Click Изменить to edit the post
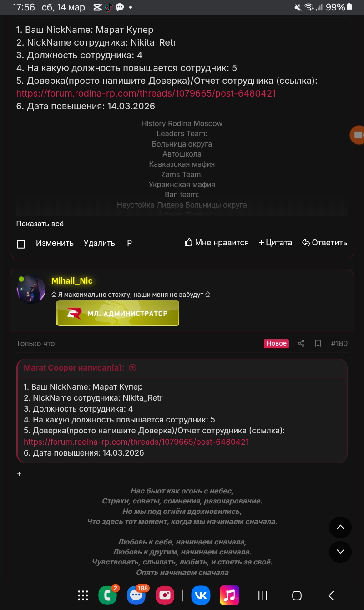Screen dimensions: 364x610 (55, 243)
